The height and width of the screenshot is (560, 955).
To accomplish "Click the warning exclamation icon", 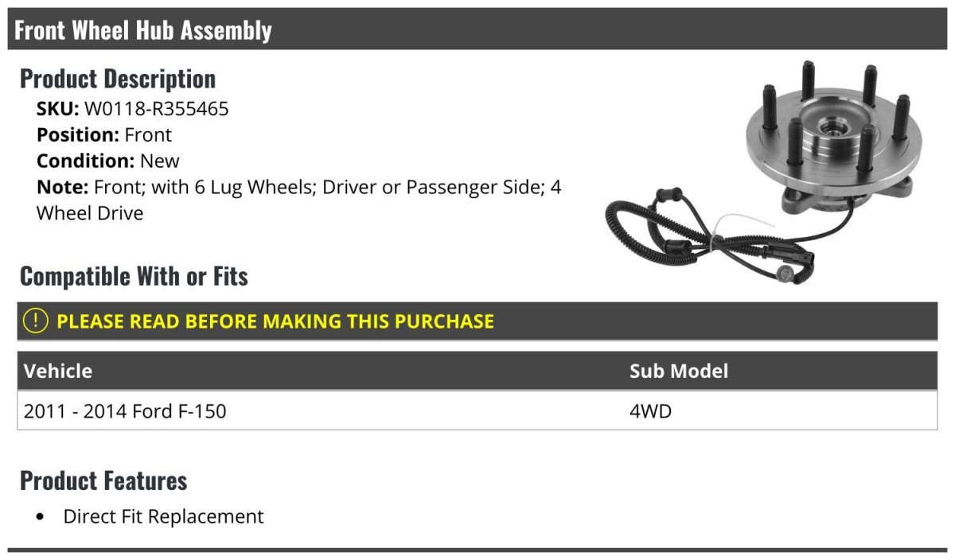I will (x=35, y=321).
